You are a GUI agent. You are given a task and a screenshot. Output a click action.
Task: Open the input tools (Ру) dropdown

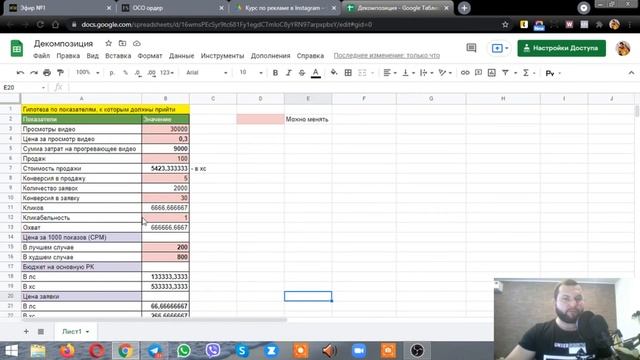[x=553, y=73]
